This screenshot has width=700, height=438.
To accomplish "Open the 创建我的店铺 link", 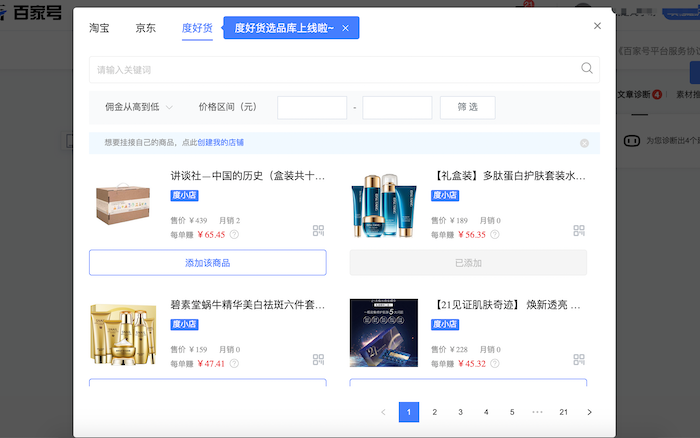I will (221, 142).
